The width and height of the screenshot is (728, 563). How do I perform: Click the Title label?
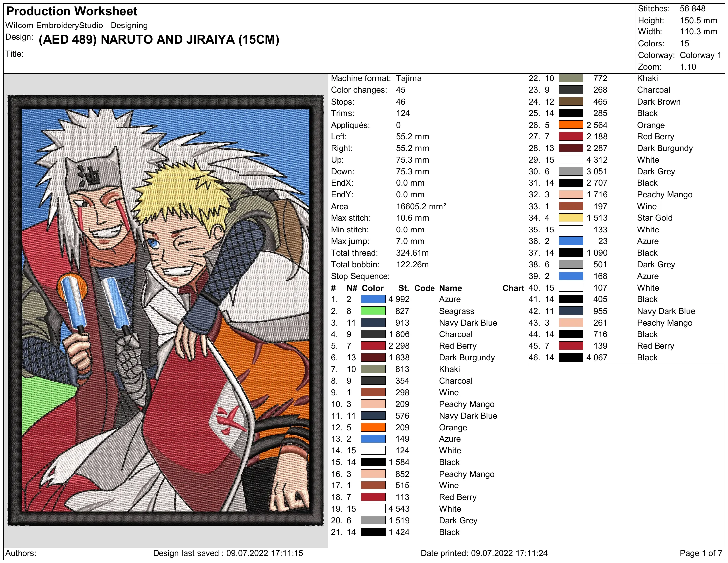pos(14,54)
